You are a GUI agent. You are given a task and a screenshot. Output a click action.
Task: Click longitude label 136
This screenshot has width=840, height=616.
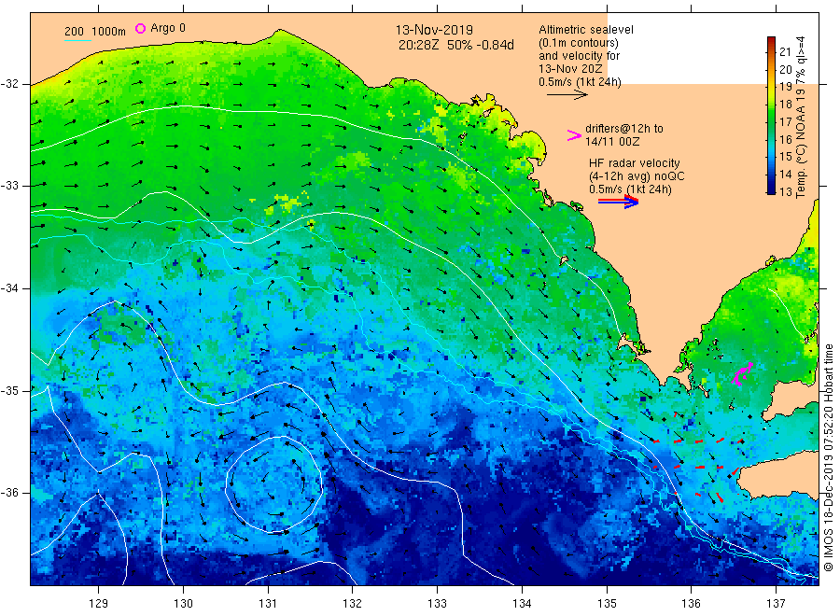coord(691,604)
